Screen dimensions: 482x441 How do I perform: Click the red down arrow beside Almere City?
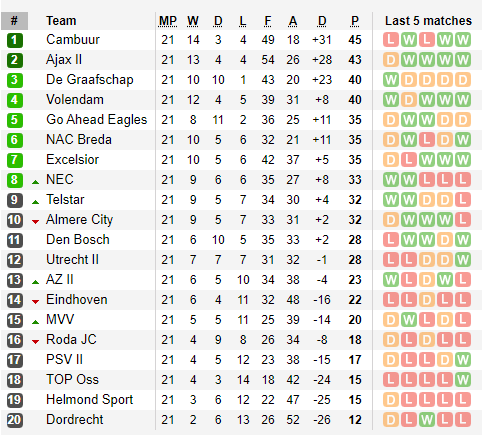click(35, 222)
